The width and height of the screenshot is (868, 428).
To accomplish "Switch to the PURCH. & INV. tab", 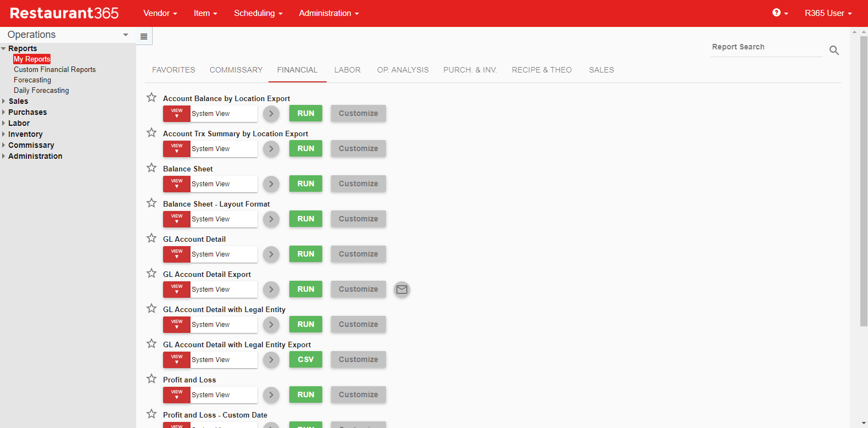I will point(470,70).
